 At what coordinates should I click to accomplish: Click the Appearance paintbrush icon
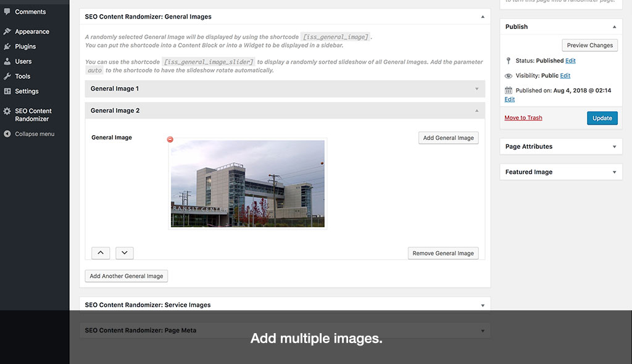(7, 31)
